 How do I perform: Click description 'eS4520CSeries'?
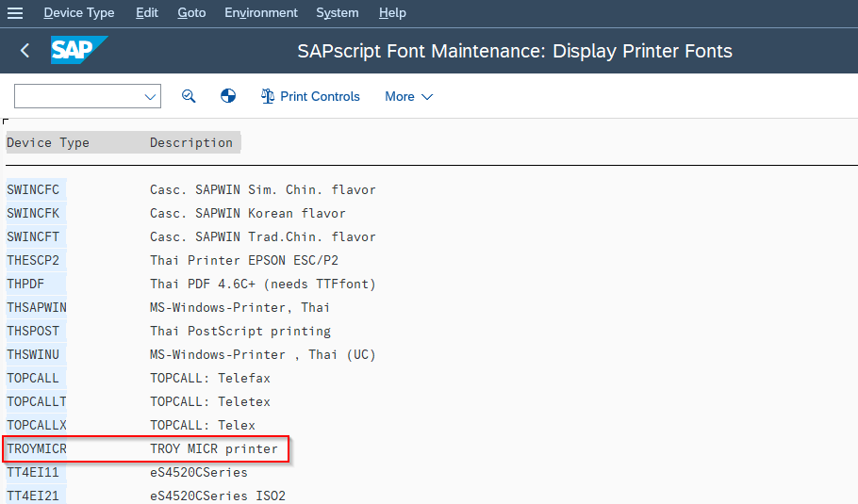[x=199, y=472]
